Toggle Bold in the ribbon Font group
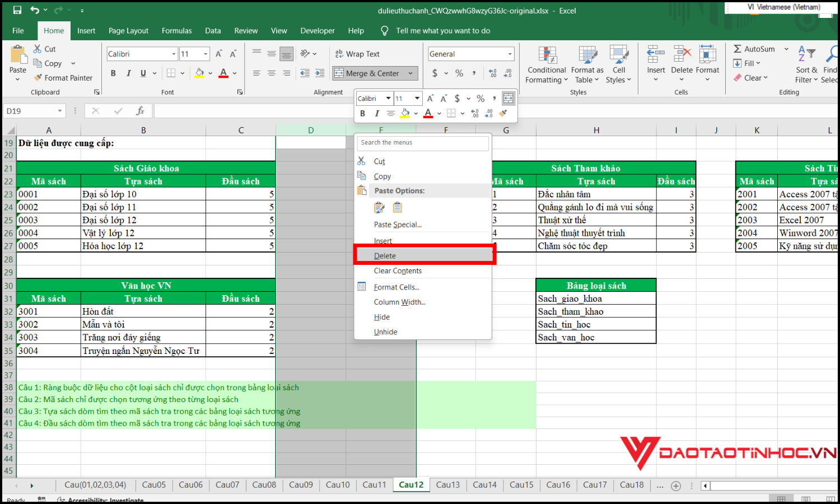 (x=113, y=73)
